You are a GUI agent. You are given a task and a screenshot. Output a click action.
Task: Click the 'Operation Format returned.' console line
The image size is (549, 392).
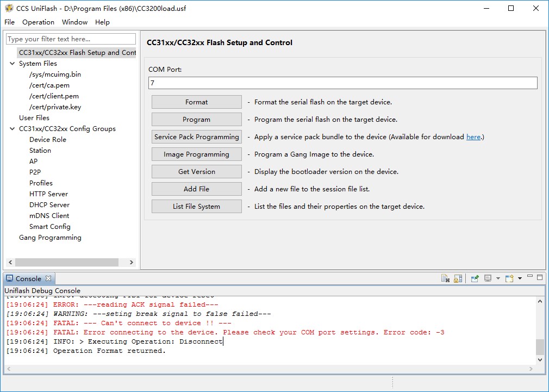[x=86, y=351]
